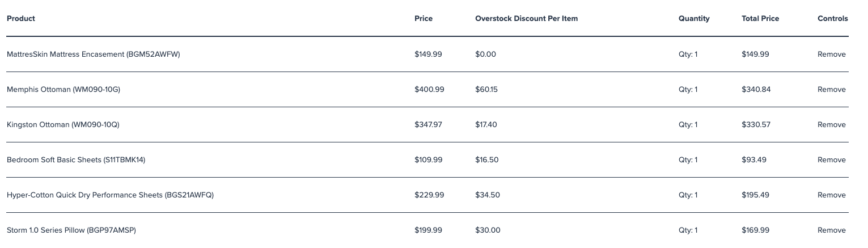
Task: Click the Controls column header
Action: [x=833, y=19]
